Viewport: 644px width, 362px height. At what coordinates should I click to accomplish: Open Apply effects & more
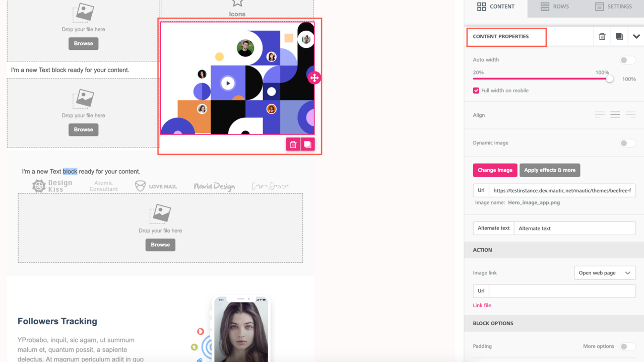click(x=549, y=170)
